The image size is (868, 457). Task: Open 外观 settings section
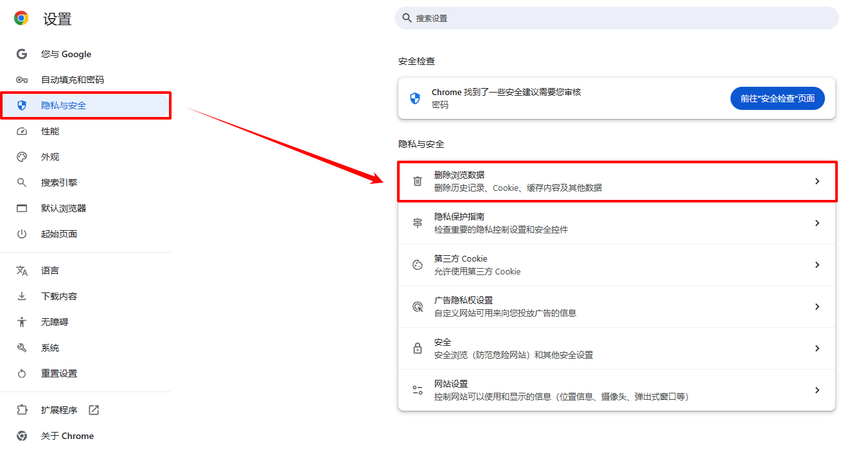85,157
